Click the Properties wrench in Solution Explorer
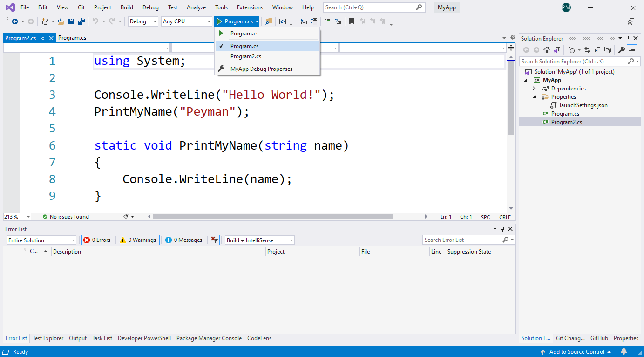This screenshot has width=644, height=357. [622, 50]
